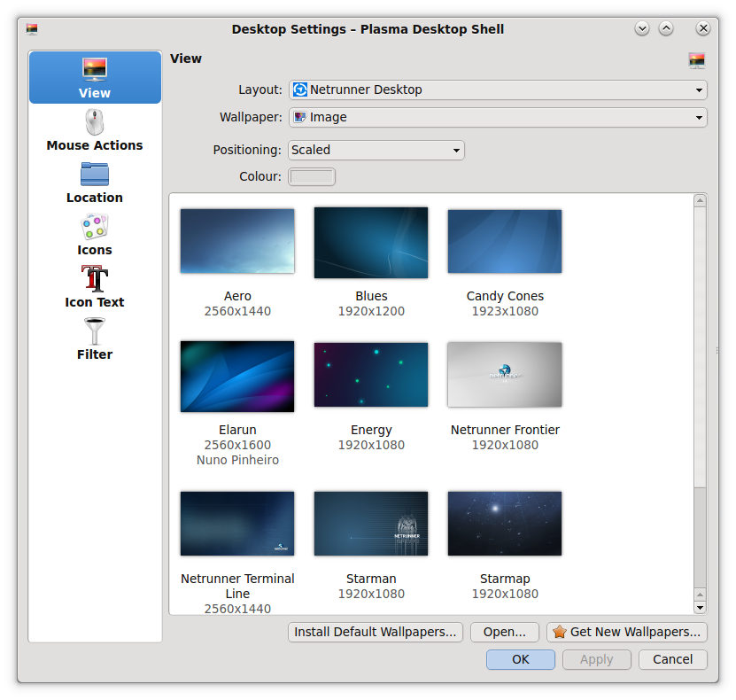Select the Blues wallpaper thumbnail
The image size is (736, 700).
point(371,243)
